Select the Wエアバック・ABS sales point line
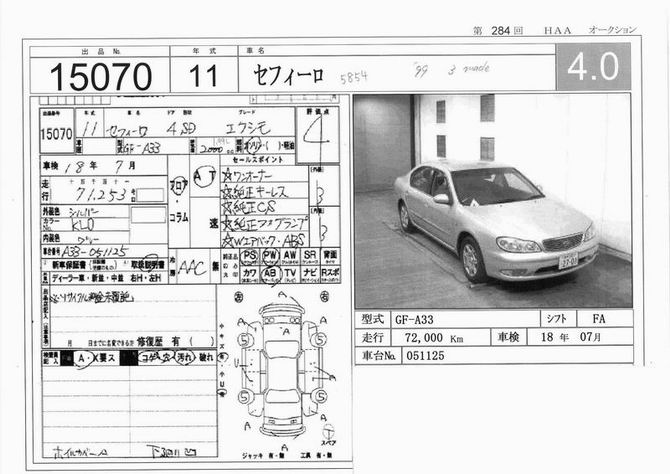 coord(264,240)
